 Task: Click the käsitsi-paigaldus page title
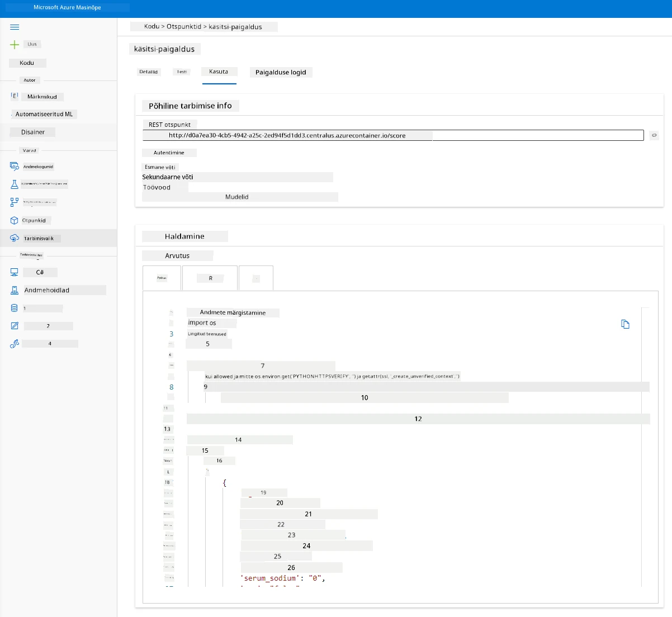point(164,49)
